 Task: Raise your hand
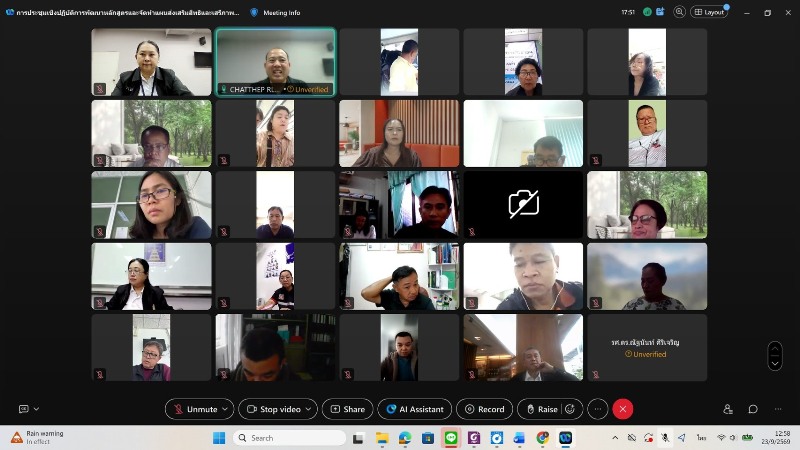pos(542,409)
